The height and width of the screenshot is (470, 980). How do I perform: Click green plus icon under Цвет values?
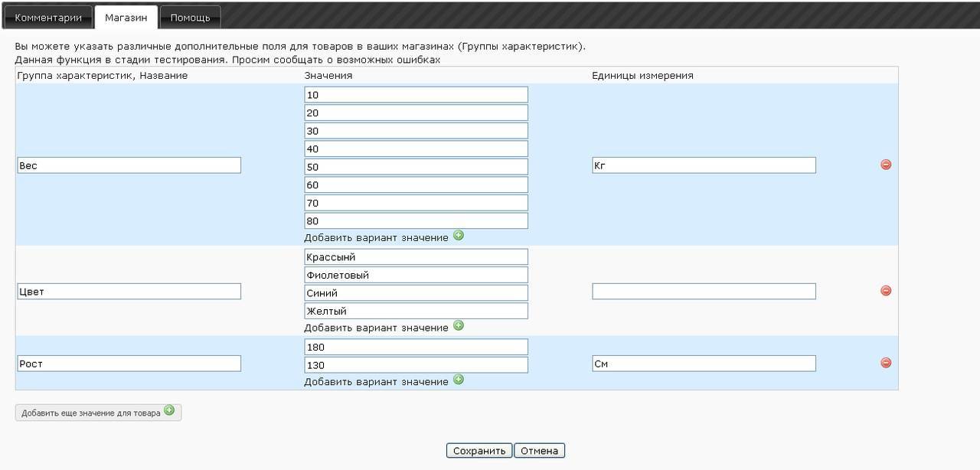coord(459,326)
